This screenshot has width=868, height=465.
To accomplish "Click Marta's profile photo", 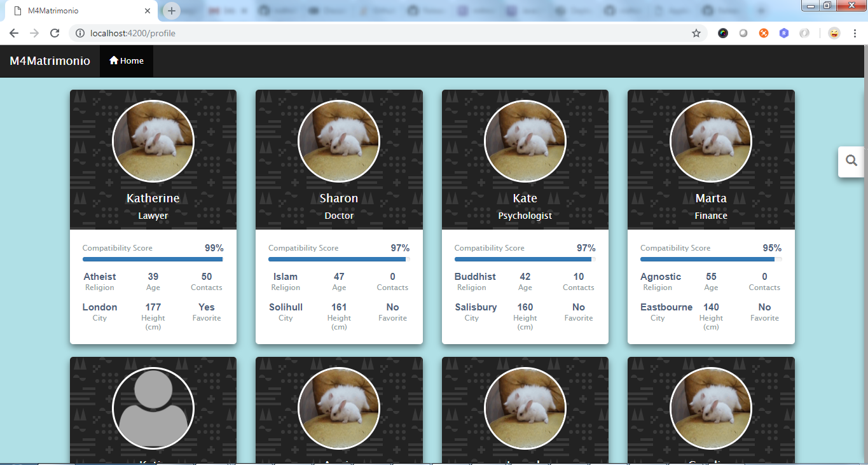I will 711,141.
